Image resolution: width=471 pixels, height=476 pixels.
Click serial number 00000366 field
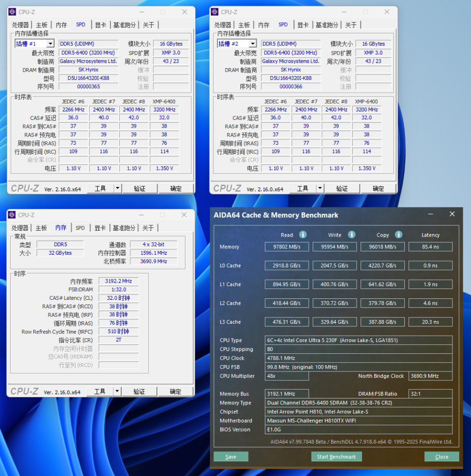point(291,86)
